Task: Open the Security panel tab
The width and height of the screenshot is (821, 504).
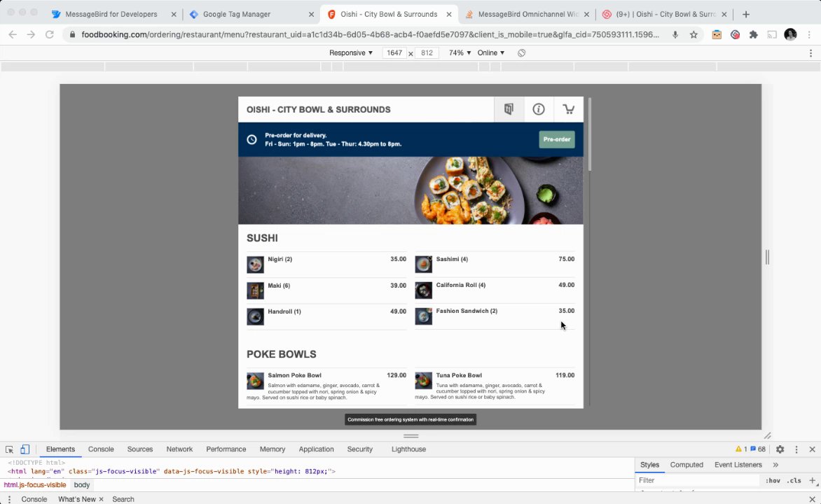Action: click(x=359, y=449)
